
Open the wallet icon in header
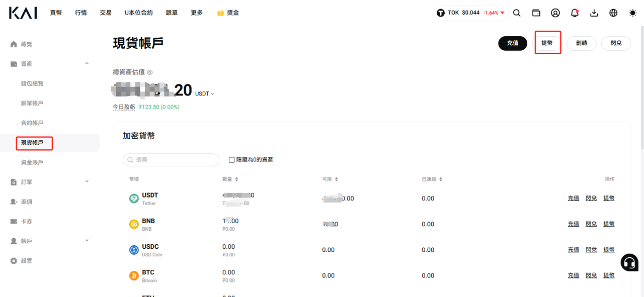[536, 13]
